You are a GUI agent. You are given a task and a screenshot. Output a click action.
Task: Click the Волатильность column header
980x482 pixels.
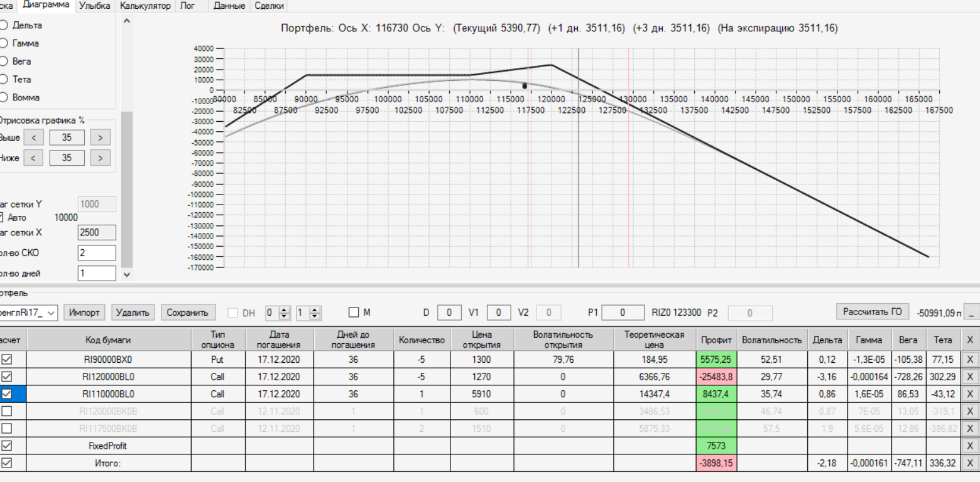772,340
